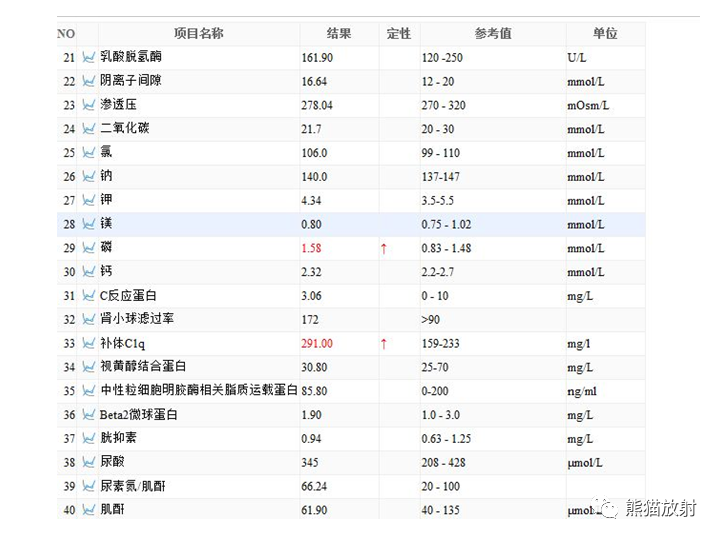Click trend chart icon for 钙
This screenshot has height=540, width=720.
(x=88, y=272)
